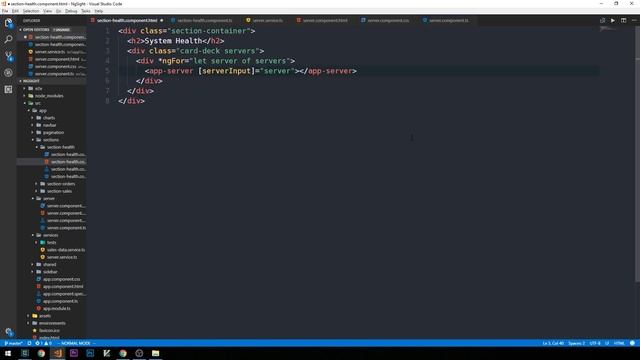The image size is (640, 360).
Task: Click the git branch master status item
Action: pyautogui.click(x=13, y=343)
